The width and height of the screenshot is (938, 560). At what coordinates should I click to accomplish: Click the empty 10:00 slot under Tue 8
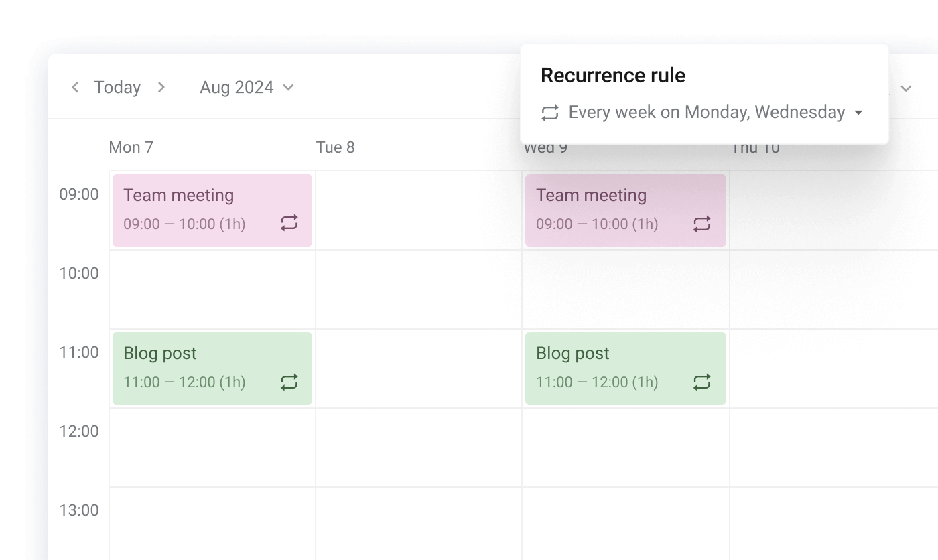[419, 288]
